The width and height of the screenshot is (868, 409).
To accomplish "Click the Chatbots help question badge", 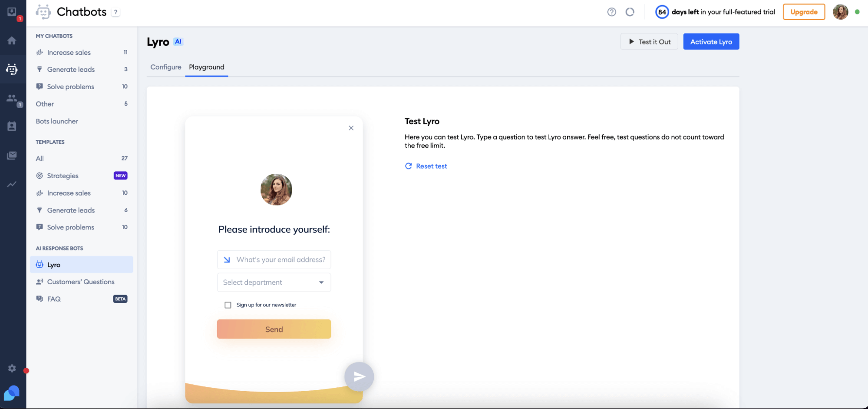I will 116,12.
